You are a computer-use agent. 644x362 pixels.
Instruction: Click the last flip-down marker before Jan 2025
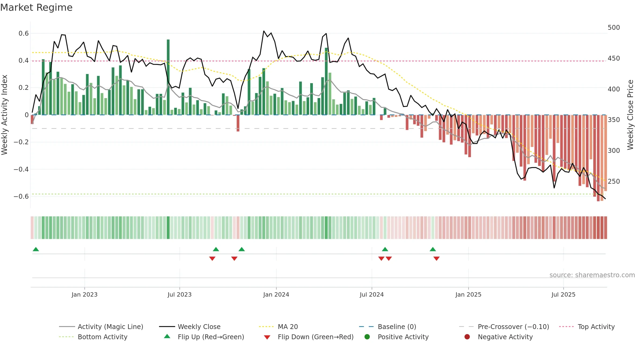(x=437, y=258)
